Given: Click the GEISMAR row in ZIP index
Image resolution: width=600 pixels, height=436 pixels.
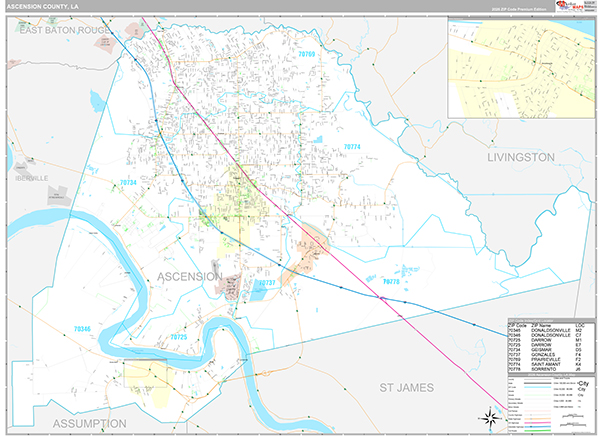Looking at the screenshot, I should [x=545, y=350].
